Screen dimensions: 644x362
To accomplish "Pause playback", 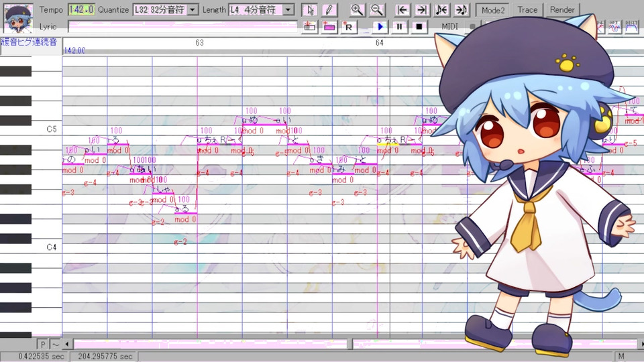I will point(399,27).
